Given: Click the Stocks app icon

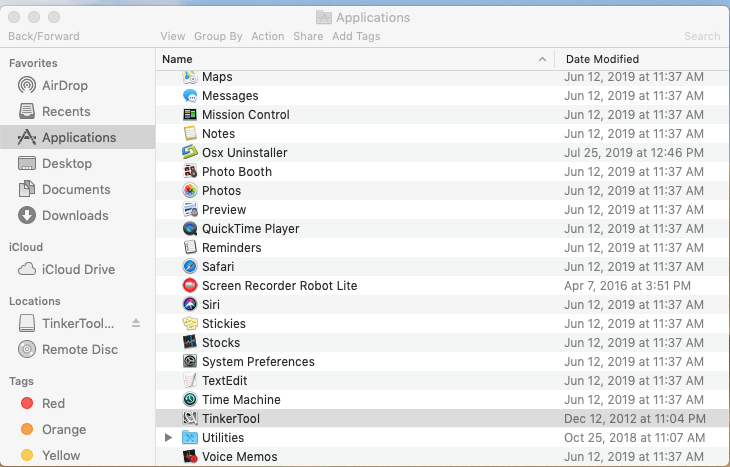Looking at the screenshot, I should click(189, 343).
